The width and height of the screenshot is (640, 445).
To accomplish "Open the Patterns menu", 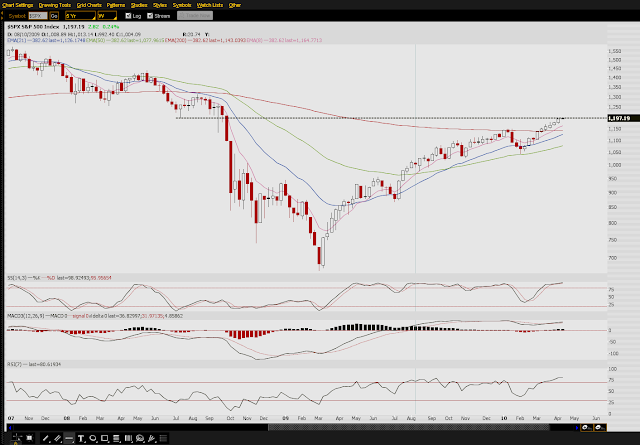I will click(x=116, y=5).
